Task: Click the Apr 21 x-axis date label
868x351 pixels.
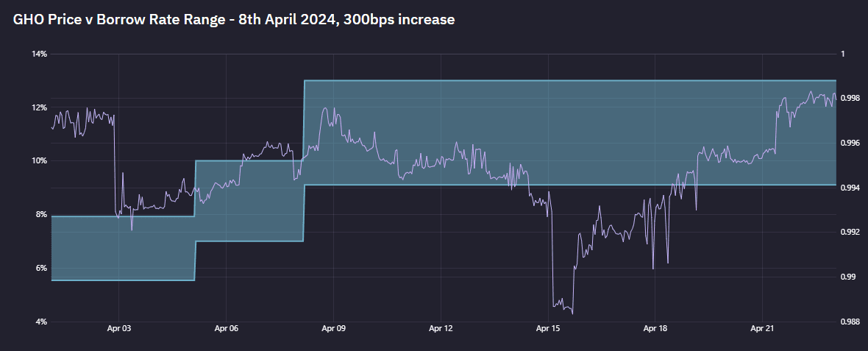Action: (763, 329)
